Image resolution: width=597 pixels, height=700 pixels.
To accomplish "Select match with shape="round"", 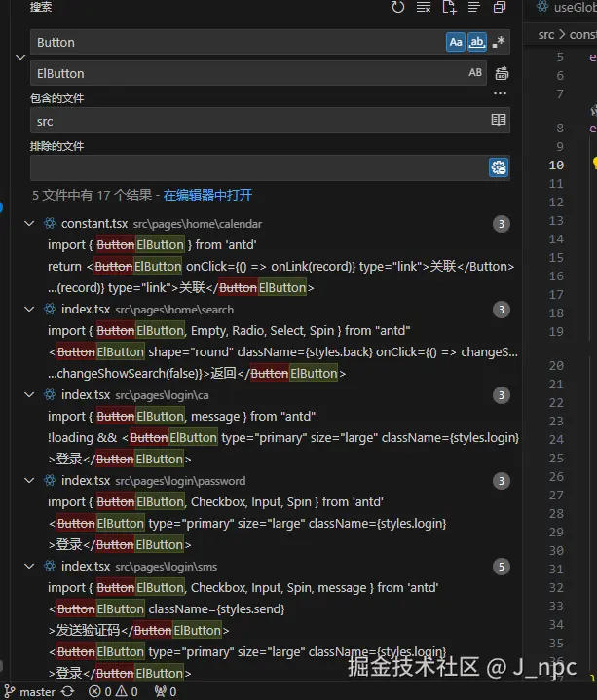I will tap(282, 352).
